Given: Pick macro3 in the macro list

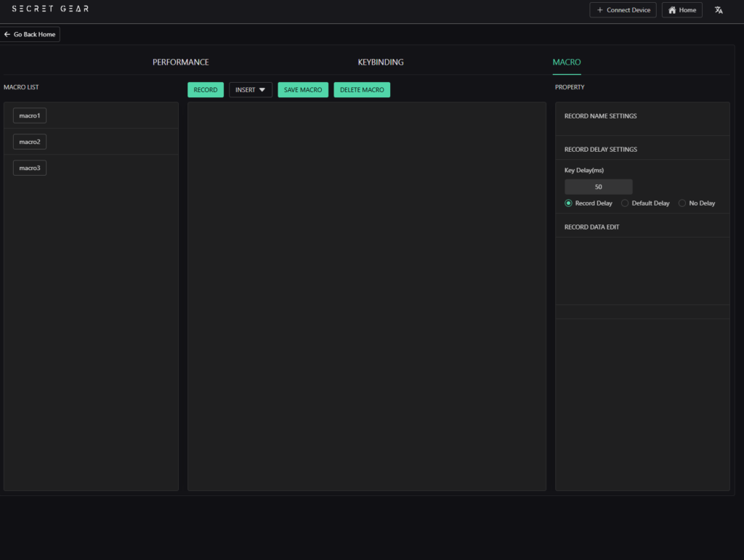Looking at the screenshot, I should [x=30, y=168].
